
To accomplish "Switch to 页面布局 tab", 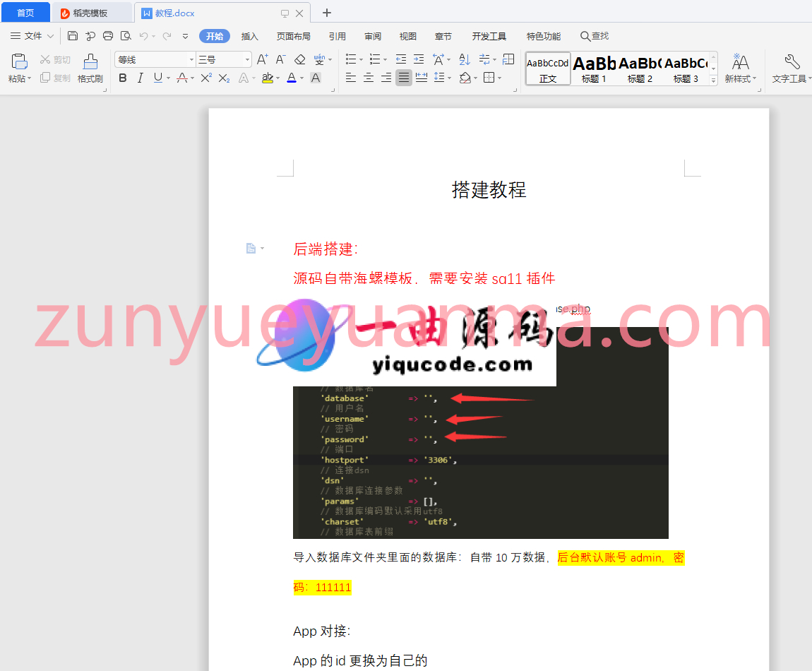I will coord(294,36).
